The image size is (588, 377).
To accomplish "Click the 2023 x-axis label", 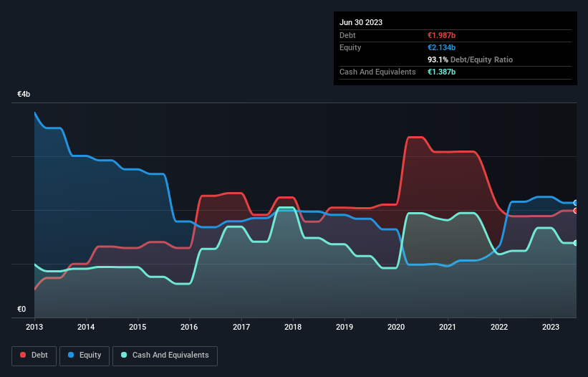I will point(551,327).
